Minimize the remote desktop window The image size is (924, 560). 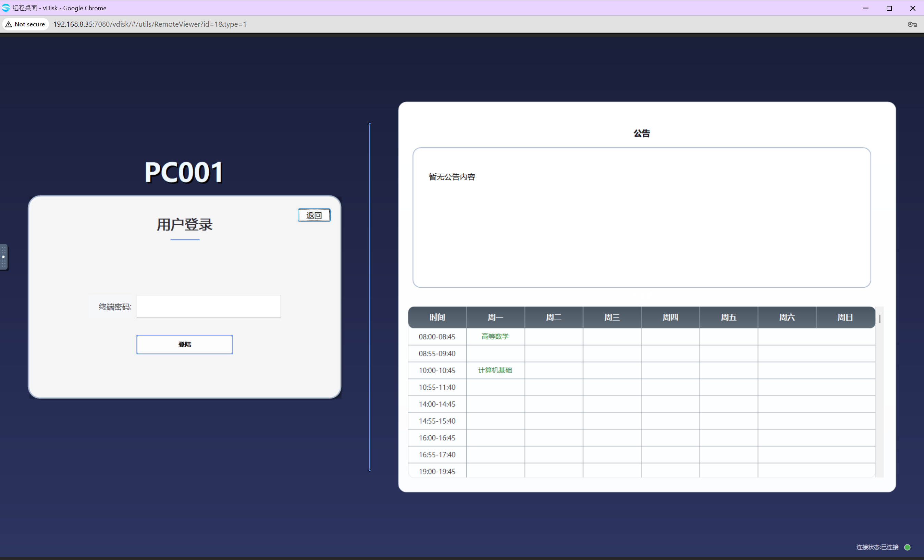pyautogui.click(x=865, y=8)
